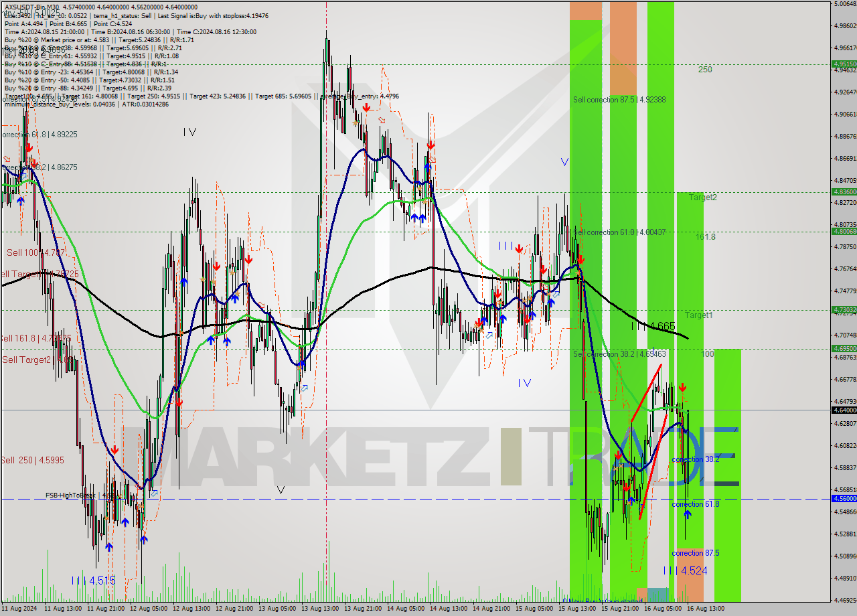Click the 'AXSUSDT-Bin,M30' symbol title text
Screen dimensions: 857x616
31,7
